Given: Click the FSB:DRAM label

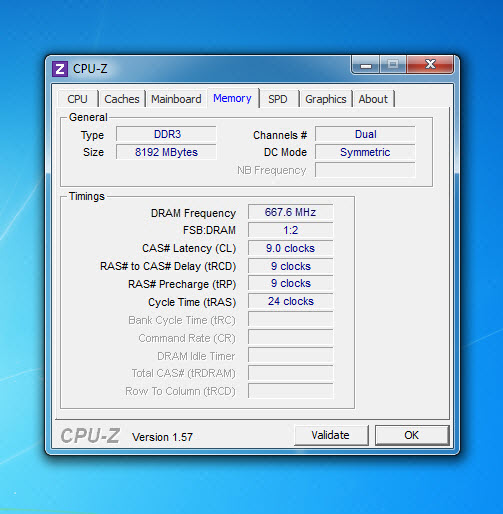Looking at the screenshot, I should click(x=209, y=230).
